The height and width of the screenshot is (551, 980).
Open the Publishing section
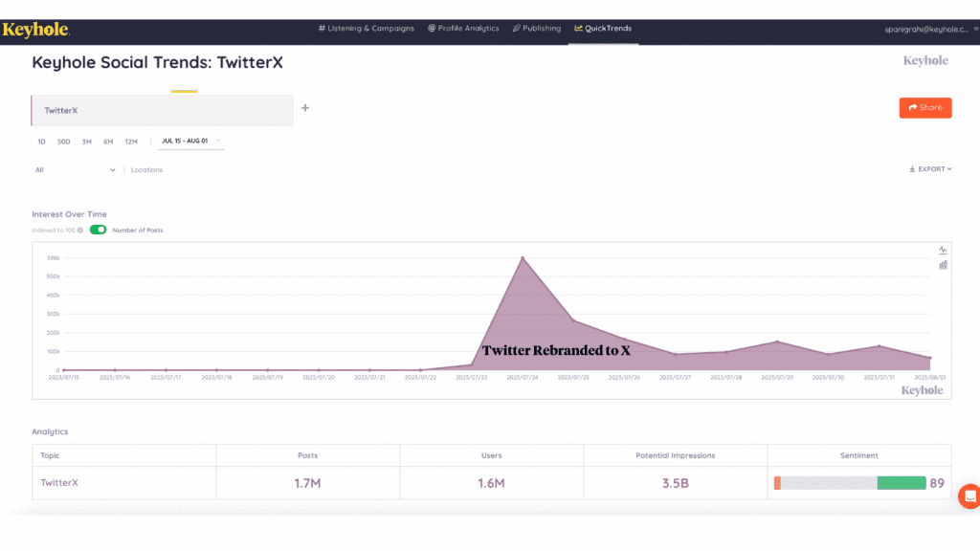click(x=537, y=28)
